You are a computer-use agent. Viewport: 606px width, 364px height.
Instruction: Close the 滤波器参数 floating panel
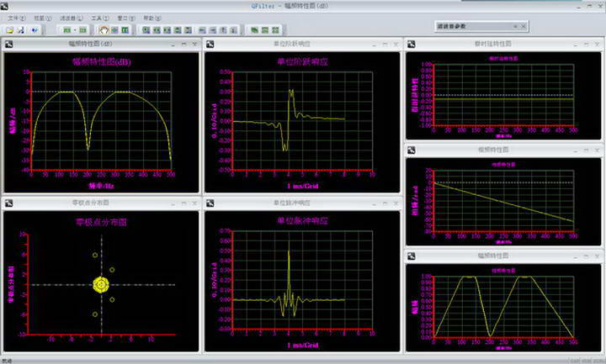[524, 28]
